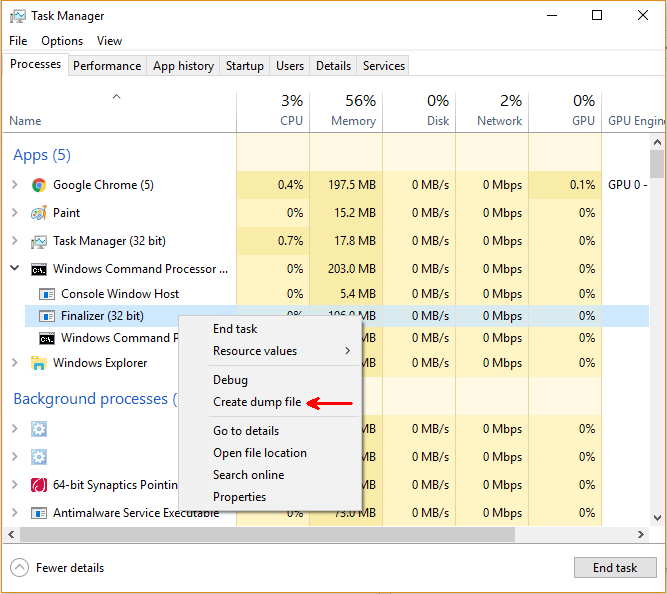The height and width of the screenshot is (594, 667).
Task: Sort by the Name column header
Action: [120, 111]
